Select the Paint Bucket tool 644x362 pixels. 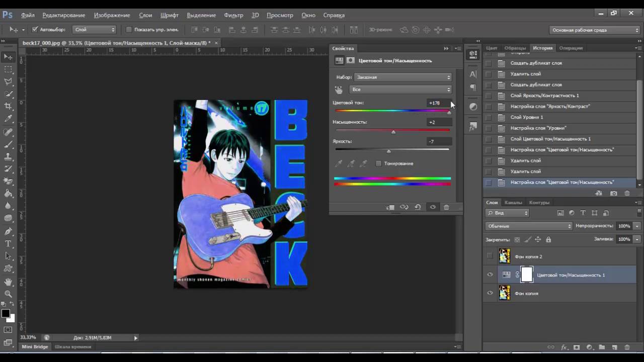(9, 194)
